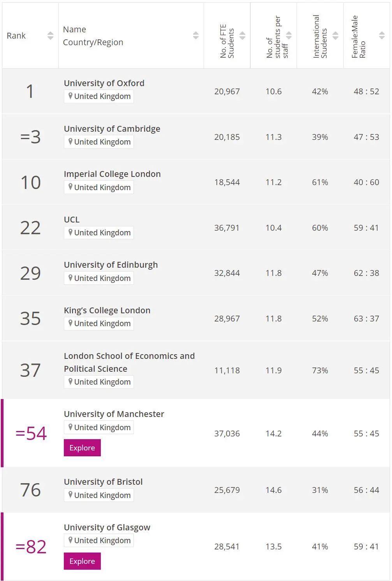The image size is (392, 581).
Task: Open UCL university link
Action: tap(72, 219)
